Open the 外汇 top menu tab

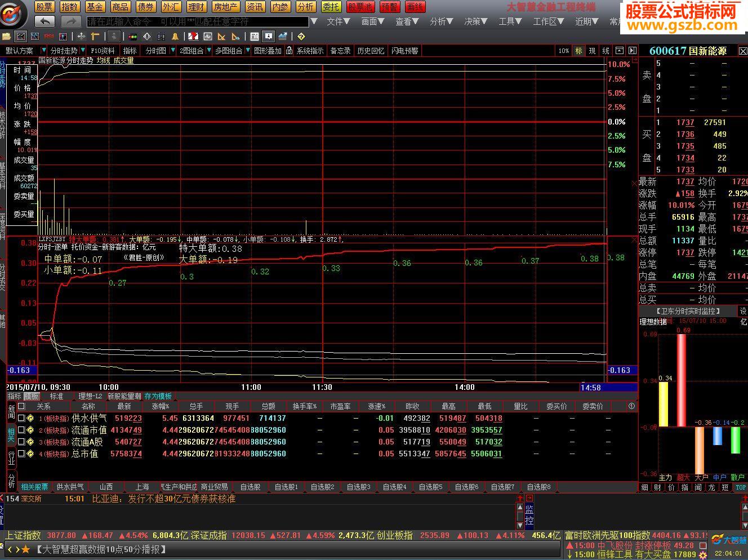click(x=171, y=7)
